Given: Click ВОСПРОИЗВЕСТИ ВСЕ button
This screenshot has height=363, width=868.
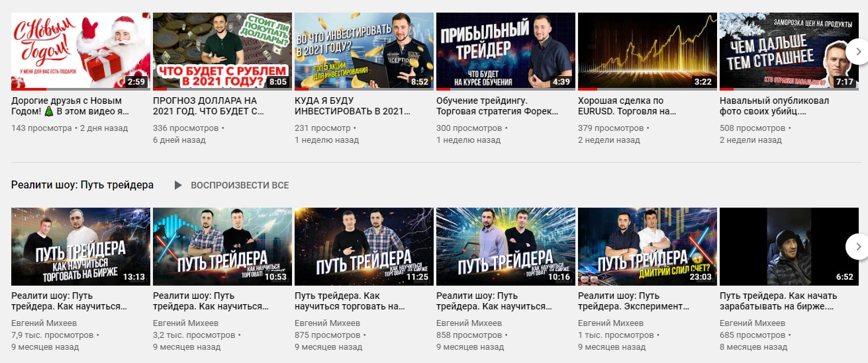Looking at the screenshot, I should [x=240, y=185].
